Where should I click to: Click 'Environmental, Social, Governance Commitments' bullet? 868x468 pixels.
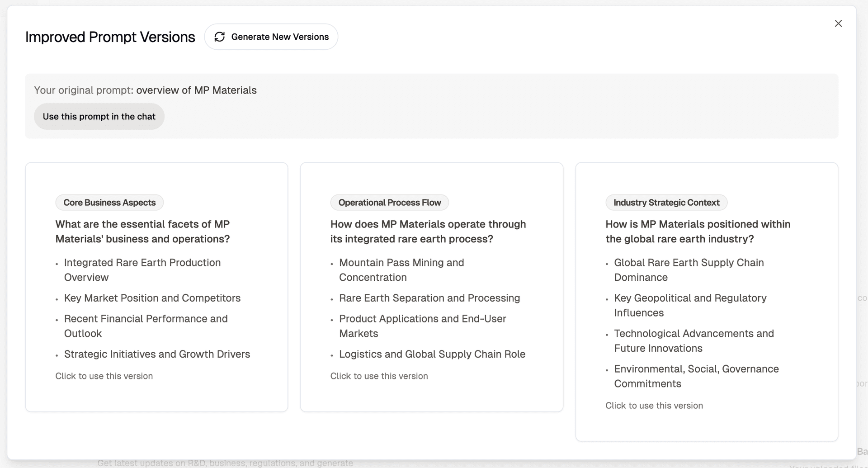click(x=696, y=376)
